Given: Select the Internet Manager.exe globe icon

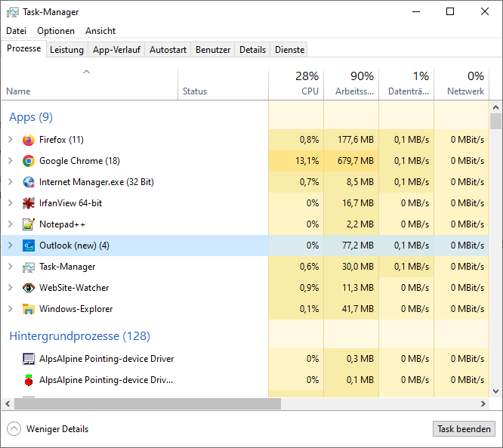Looking at the screenshot, I should click(x=29, y=182).
